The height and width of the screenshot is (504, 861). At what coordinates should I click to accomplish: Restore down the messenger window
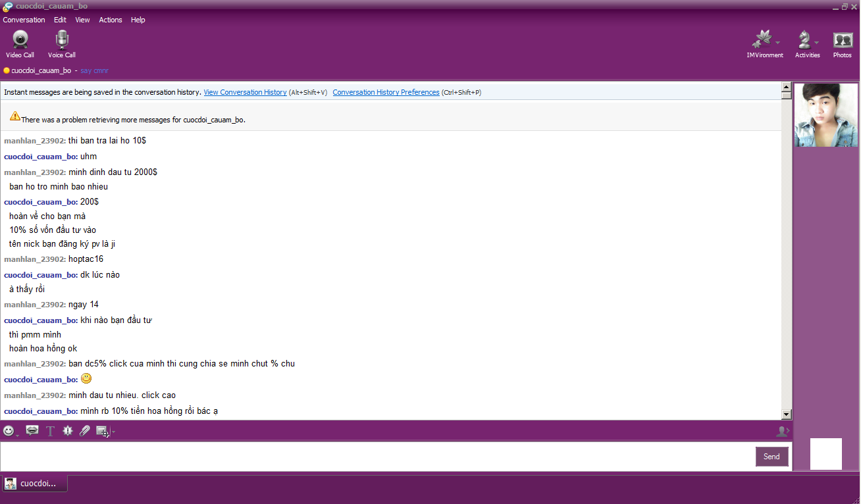845,7
